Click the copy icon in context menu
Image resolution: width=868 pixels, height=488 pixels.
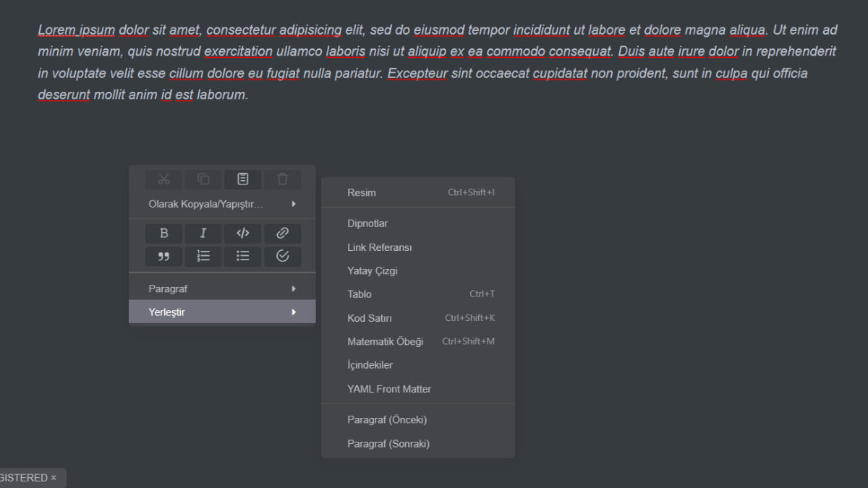point(204,179)
